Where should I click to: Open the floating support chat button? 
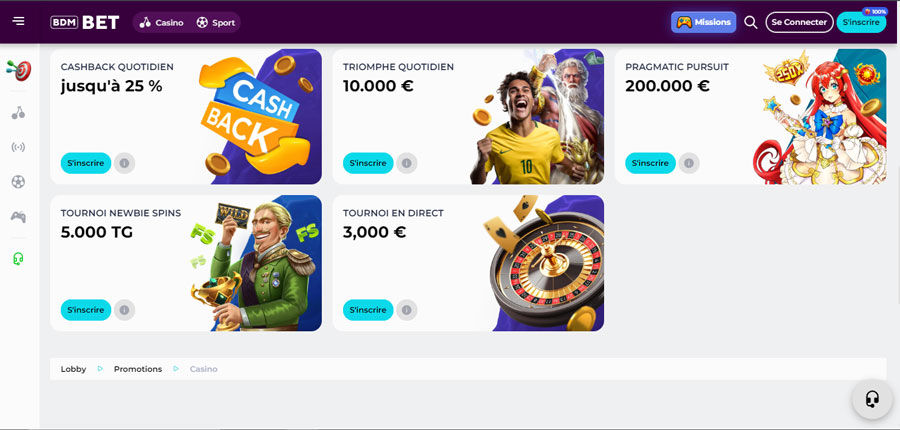tap(872, 398)
